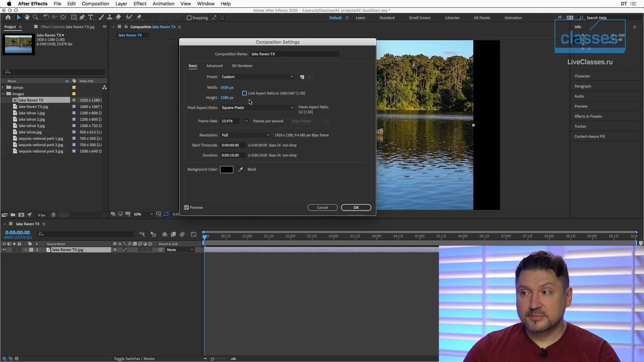
Task: Click the Composition Mini-Flowchart icon in timeline
Action: tap(142, 234)
